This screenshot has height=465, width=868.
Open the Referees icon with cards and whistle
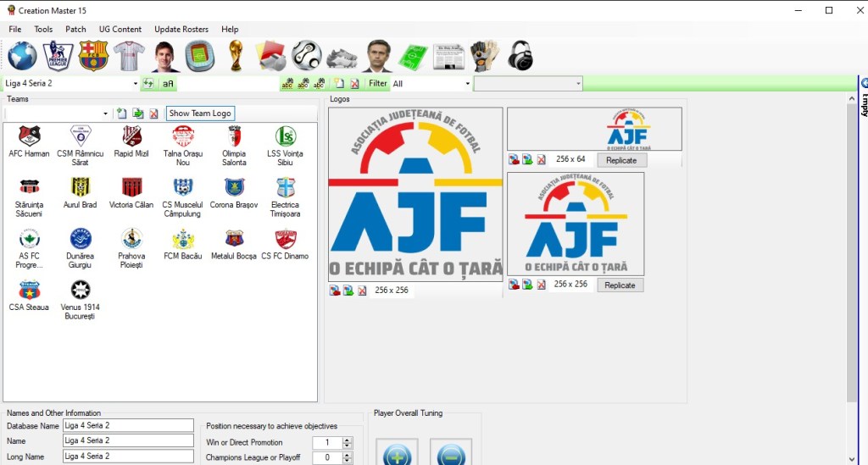click(x=271, y=56)
